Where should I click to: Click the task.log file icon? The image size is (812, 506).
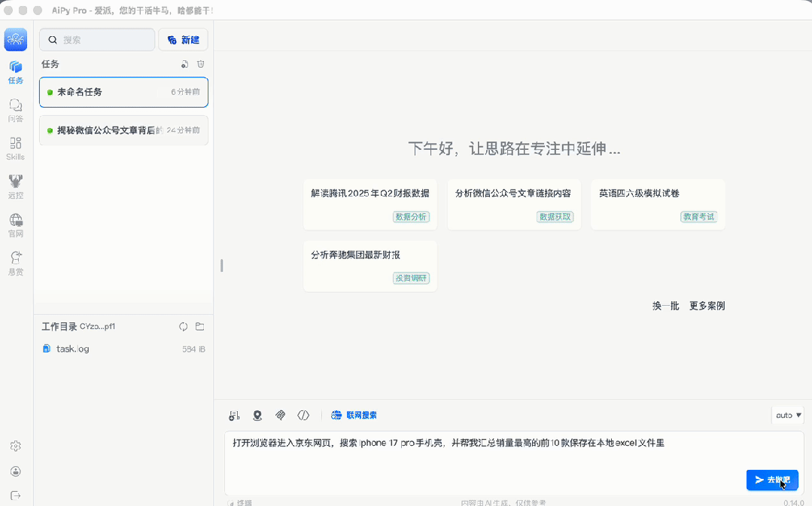[x=47, y=349]
